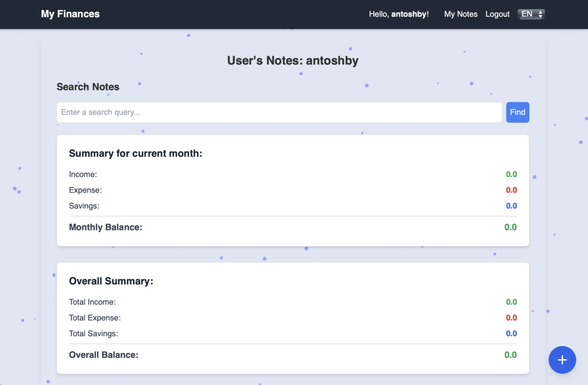Log out via the Logout link
This screenshot has width=588, height=385.
tap(497, 14)
